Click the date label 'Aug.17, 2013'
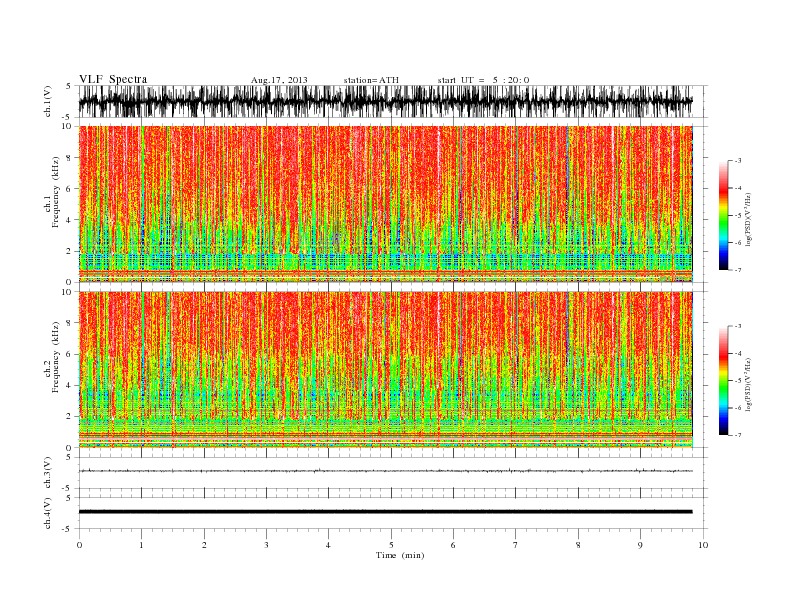This screenshot has height=612, width=792. [x=279, y=80]
